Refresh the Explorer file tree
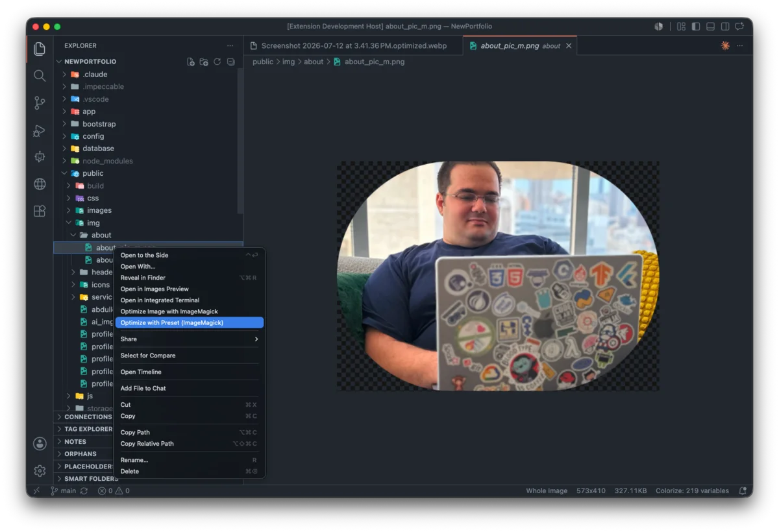Screen dimensions: 779x532 click(217, 62)
